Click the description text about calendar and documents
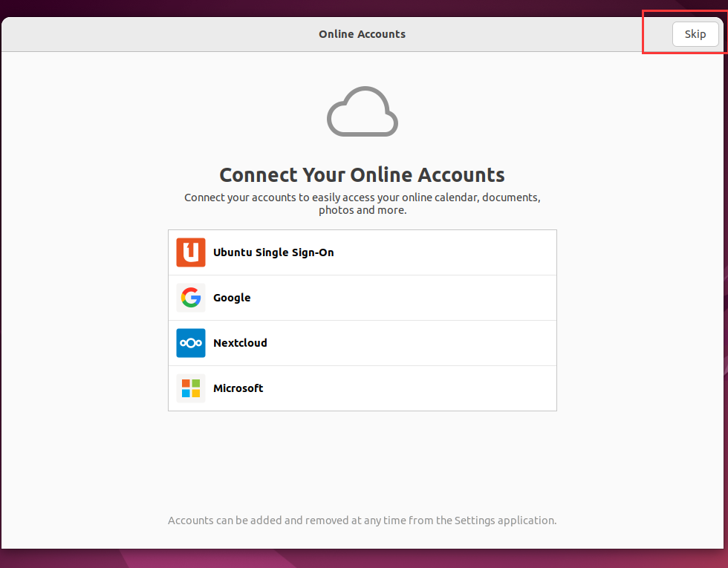The width and height of the screenshot is (728, 568). 362,204
